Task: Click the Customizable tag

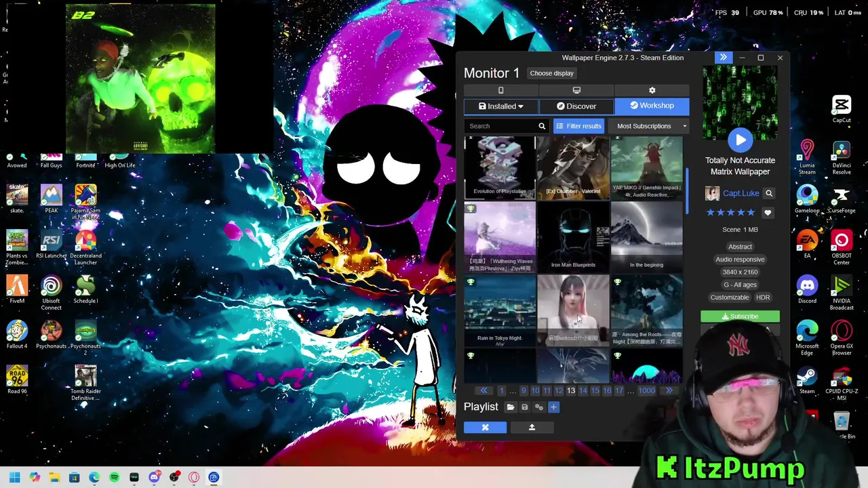Action: [730, 298]
